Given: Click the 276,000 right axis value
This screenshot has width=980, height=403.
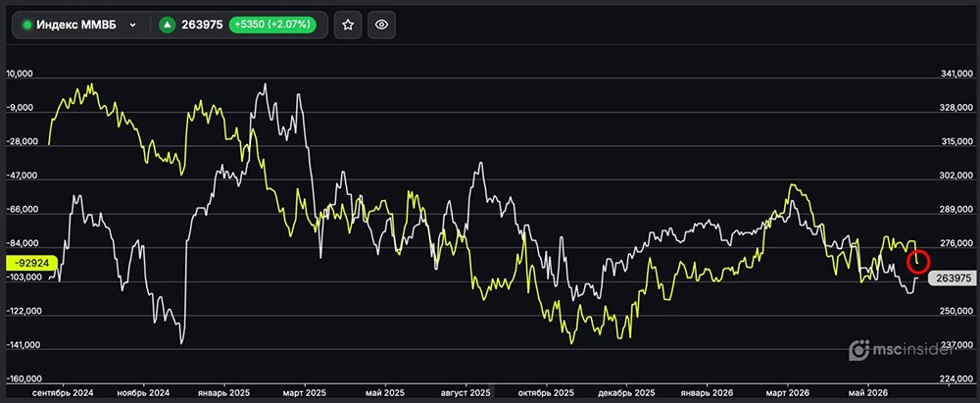Looking at the screenshot, I should pyautogui.click(x=955, y=243).
